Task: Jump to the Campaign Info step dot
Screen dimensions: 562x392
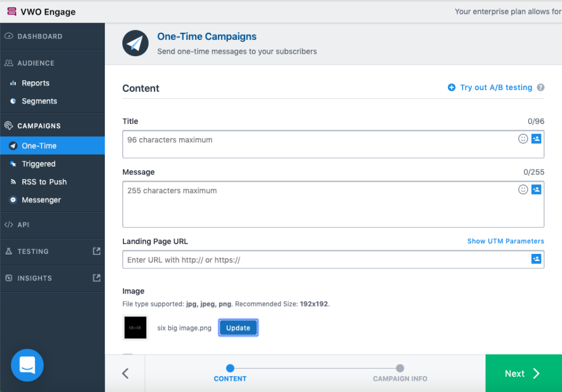Action: [x=400, y=369]
